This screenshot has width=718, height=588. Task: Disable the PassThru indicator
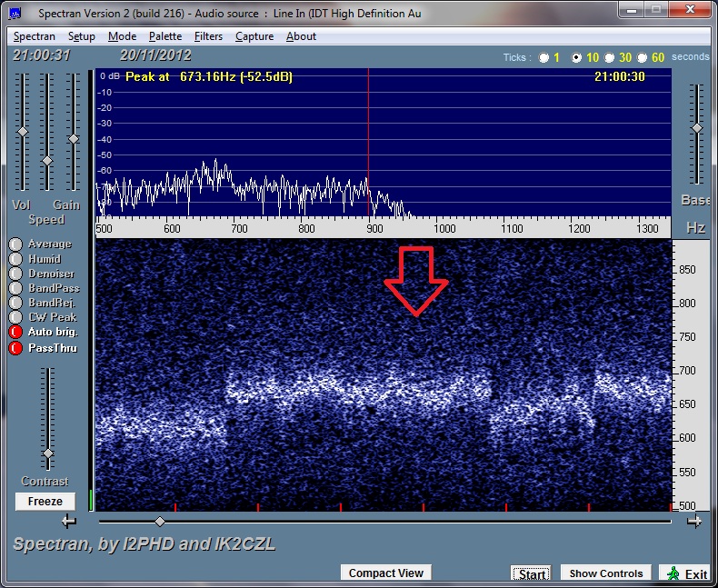point(15,348)
